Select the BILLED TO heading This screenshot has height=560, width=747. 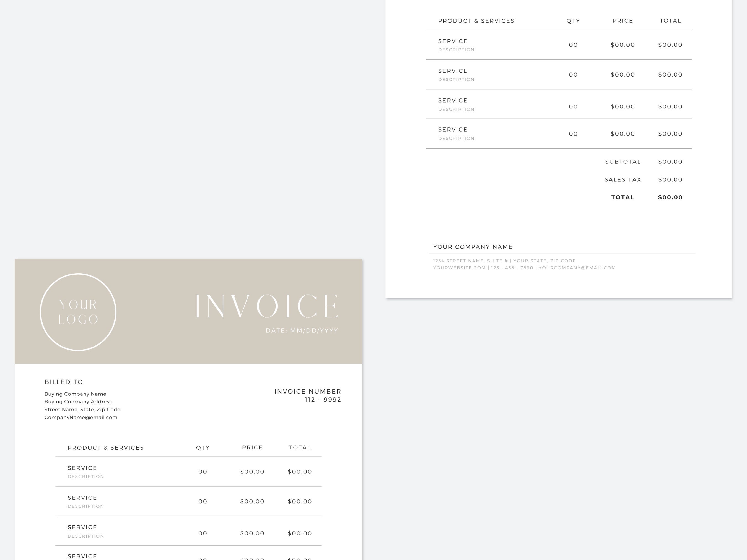64,382
